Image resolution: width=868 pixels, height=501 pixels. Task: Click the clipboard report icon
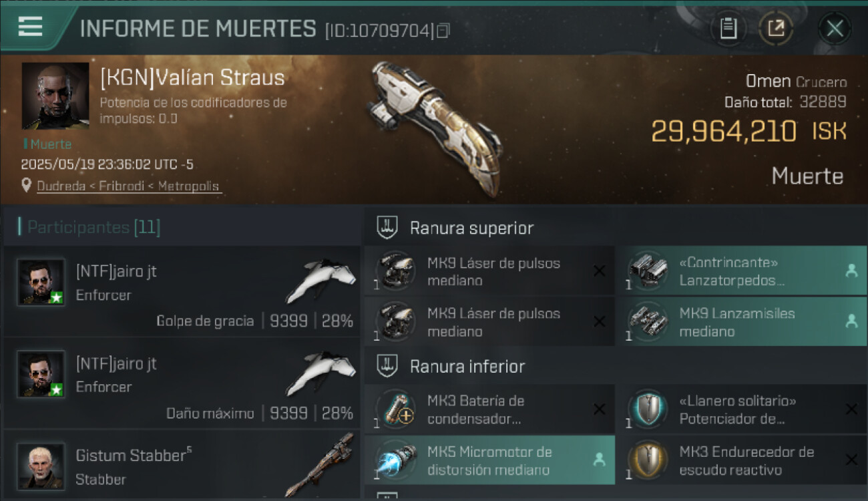point(728,29)
